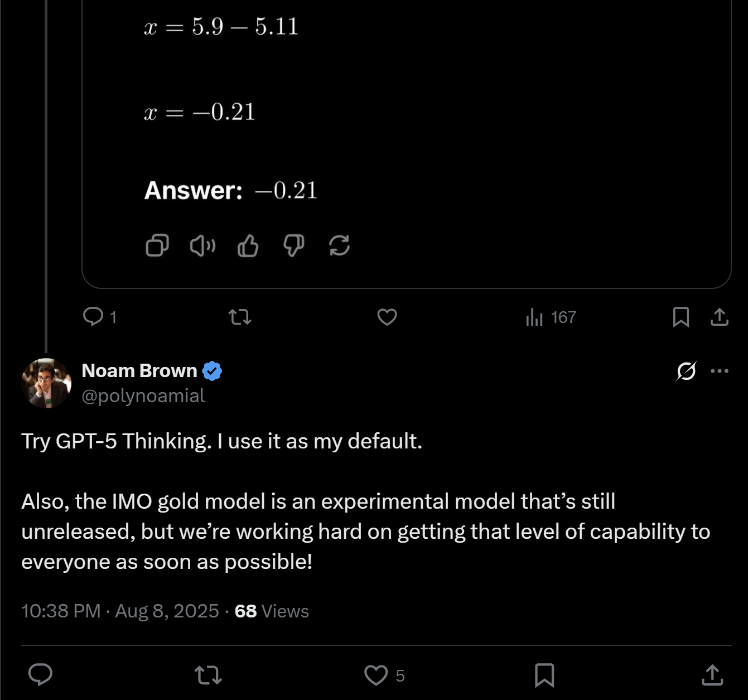Image resolution: width=748 pixels, height=700 pixels.
Task: Click the regenerate response icon
Action: [339, 245]
